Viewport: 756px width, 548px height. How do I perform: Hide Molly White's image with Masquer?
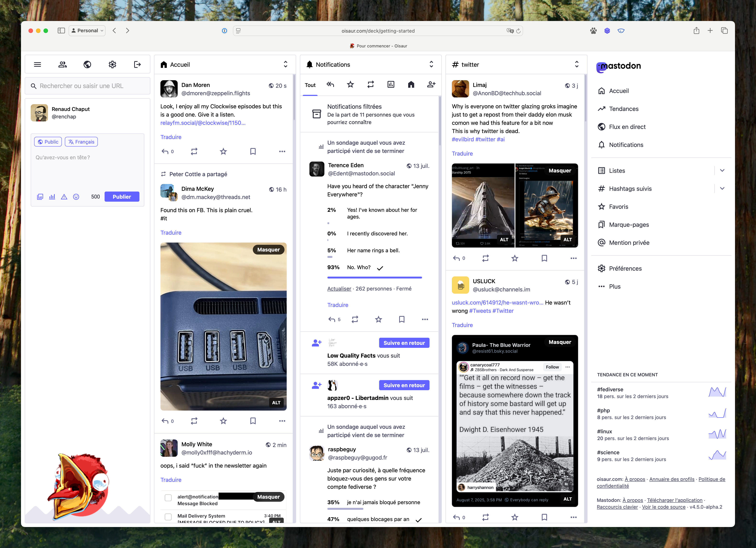tap(268, 497)
